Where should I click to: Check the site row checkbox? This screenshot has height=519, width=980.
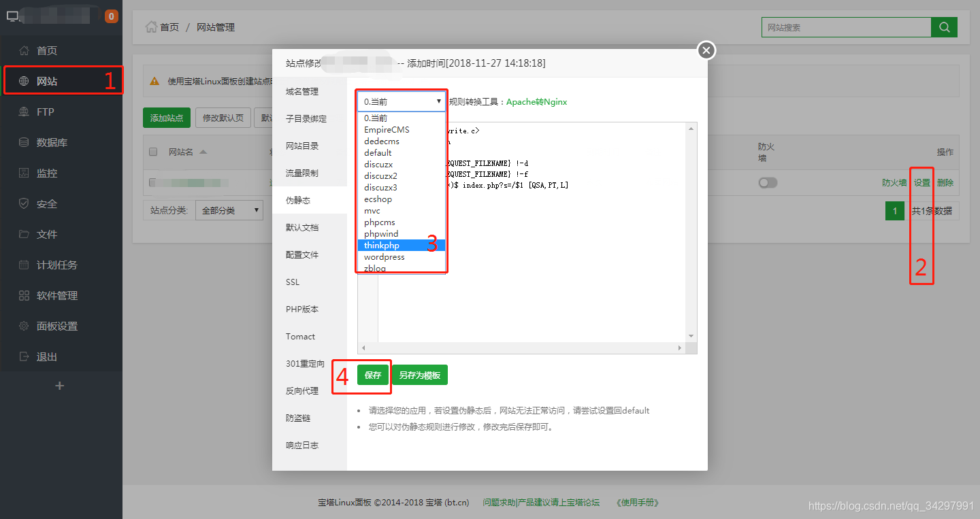[x=153, y=182]
